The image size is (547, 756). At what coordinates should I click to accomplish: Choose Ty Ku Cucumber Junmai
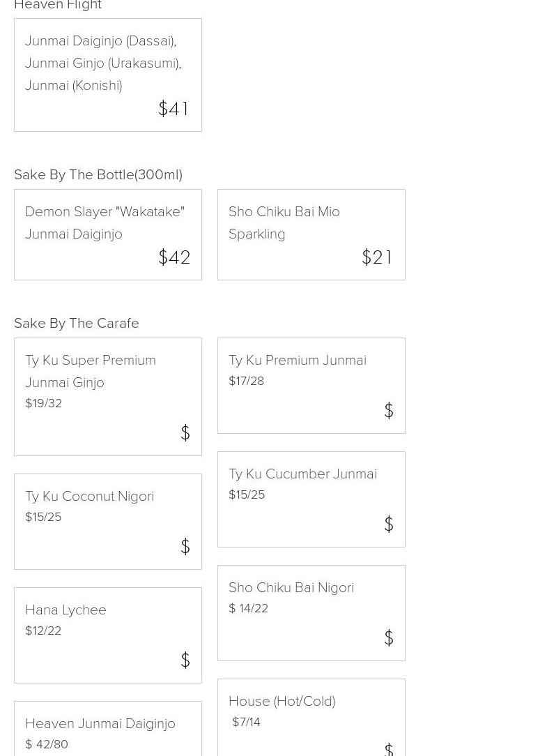(x=302, y=474)
